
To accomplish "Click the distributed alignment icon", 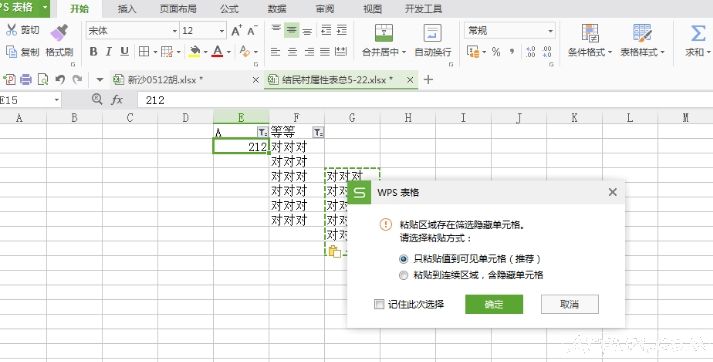I will (341, 52).
